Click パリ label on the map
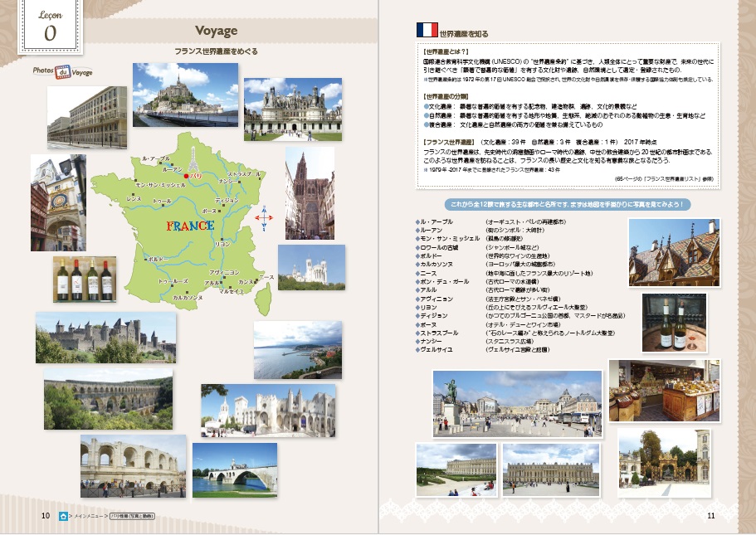The width and height of the screenshot is (756, 535). (x=195, y=177)
